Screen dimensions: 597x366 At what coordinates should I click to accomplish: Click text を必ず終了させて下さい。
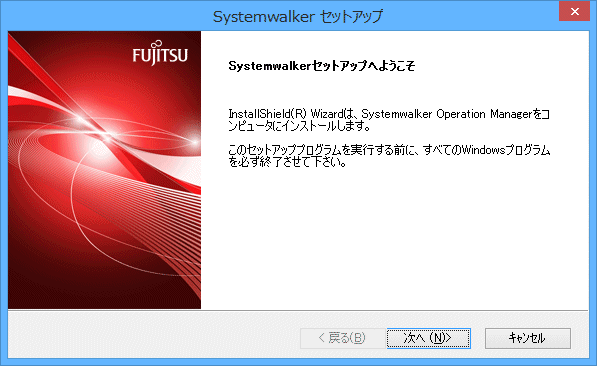[x=287, y=162]
